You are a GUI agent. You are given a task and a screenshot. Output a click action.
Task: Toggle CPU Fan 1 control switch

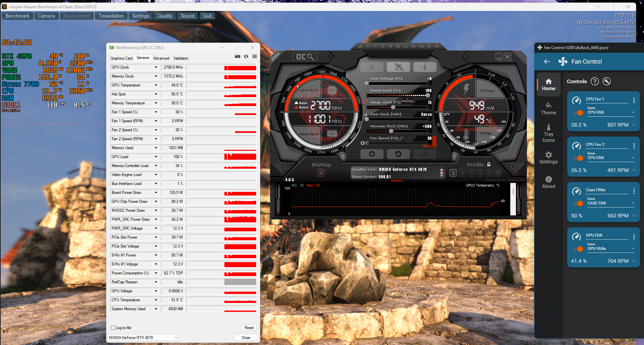click(x=578, y=113)
